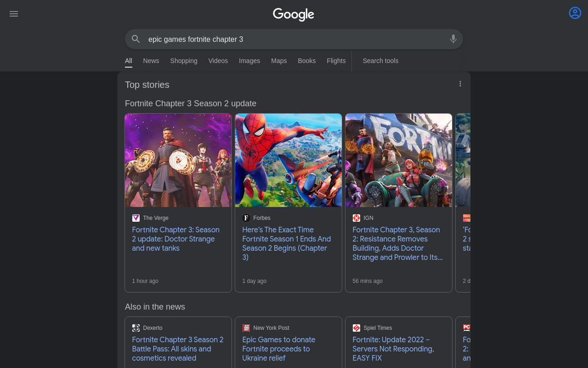Click the Google logo

point(294,14)
